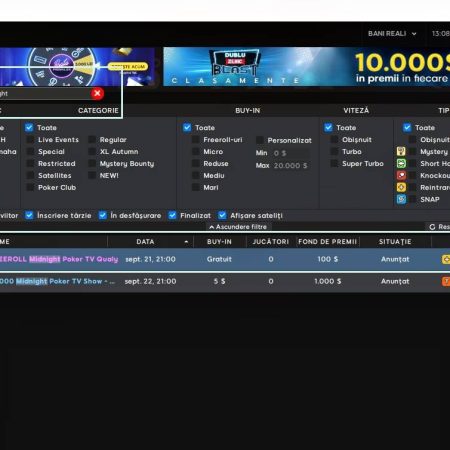Click the FOND DE PREMII column header
The width and height of the screenshot is (450, 450).
pyautogui.click(x=327, y=242)
